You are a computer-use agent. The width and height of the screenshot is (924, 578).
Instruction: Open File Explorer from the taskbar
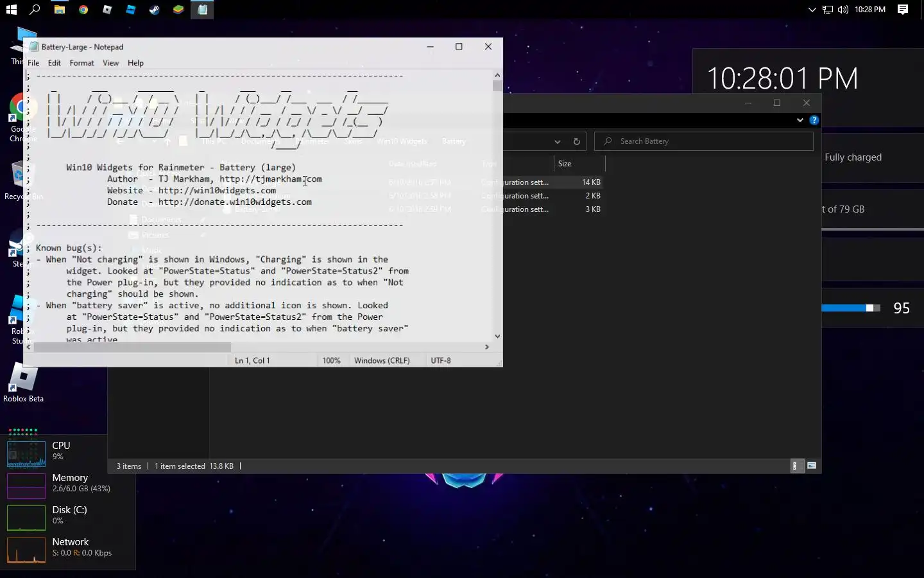point(59,10)
